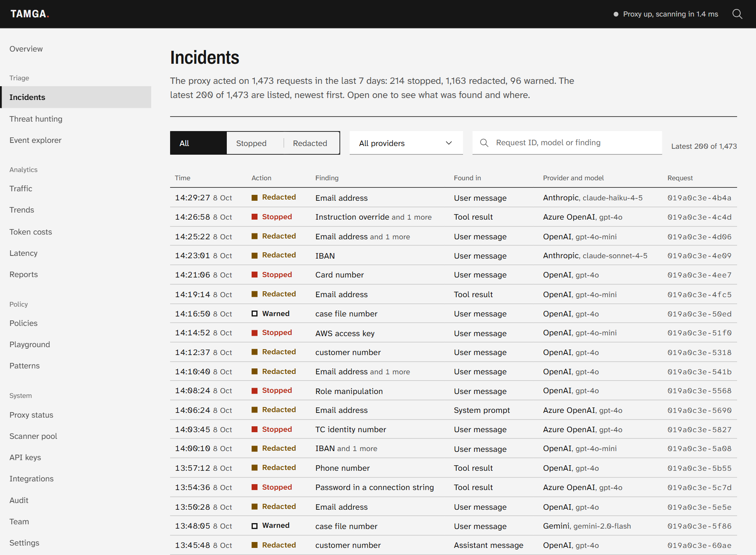Click the Warned square marker for 14:16:50 row
This screenshot has width=756, height=555.
254,314
